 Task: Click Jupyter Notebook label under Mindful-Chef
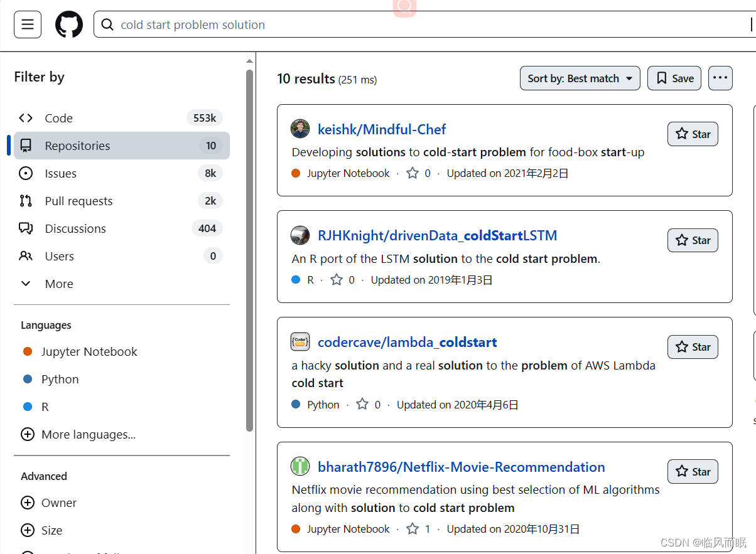(x=348, y=173)
